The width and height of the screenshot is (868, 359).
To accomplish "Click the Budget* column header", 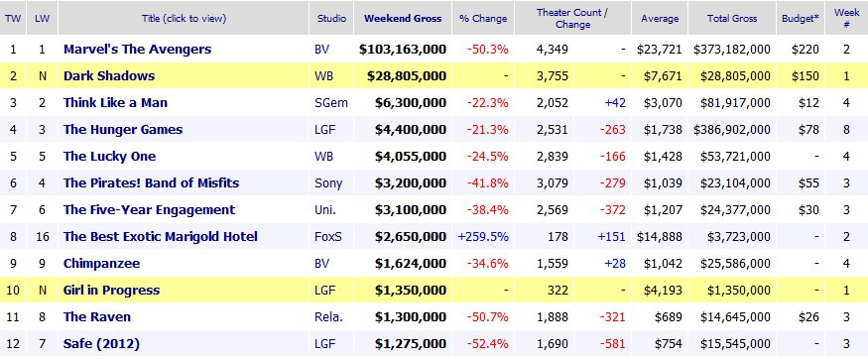I will tap(801, 18).
